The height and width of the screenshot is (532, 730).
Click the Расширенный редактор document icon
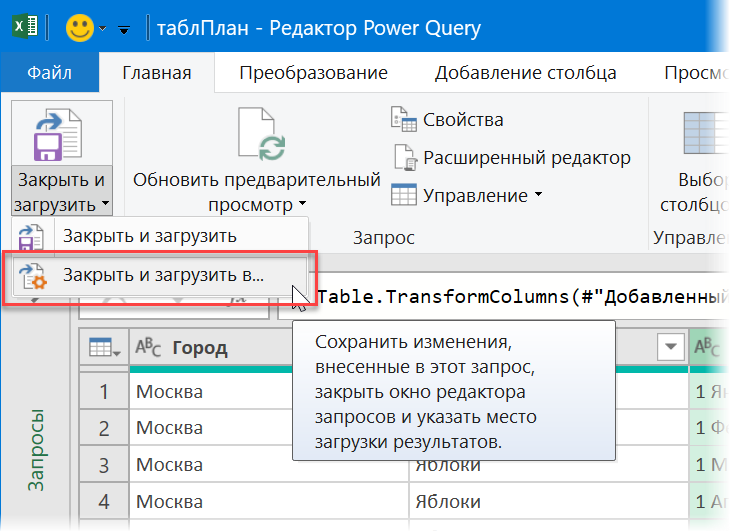[405, 157]
